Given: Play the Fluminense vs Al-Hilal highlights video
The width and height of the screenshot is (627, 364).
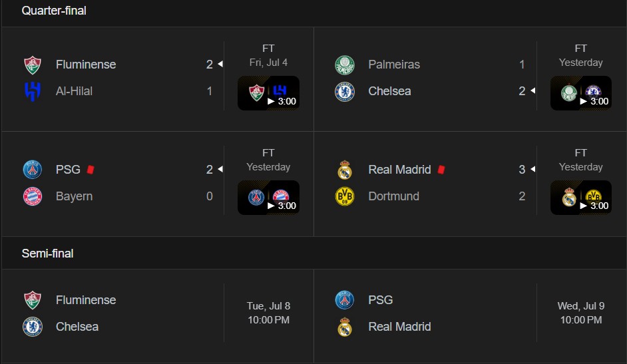Looking at the screenshot, I should [268, 93].
